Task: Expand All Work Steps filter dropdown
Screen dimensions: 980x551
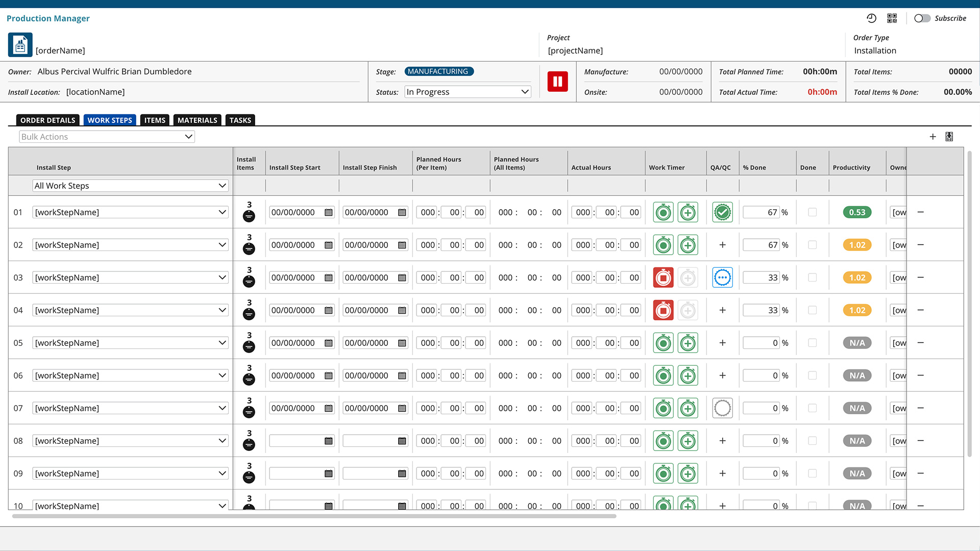Action: 130,186
